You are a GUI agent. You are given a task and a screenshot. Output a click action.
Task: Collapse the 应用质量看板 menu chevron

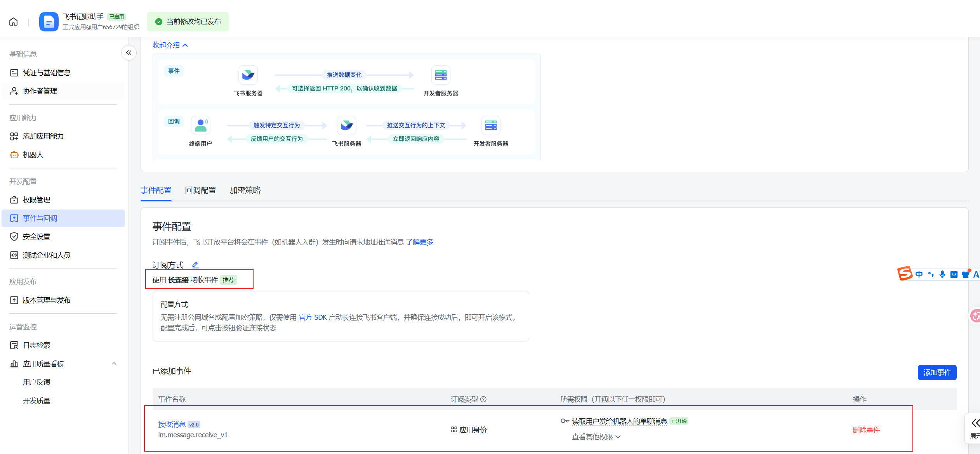[114, 364]
